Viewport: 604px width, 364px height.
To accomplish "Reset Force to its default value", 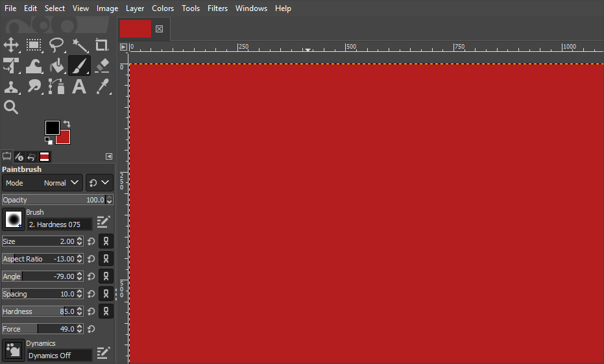I will 91,329.
